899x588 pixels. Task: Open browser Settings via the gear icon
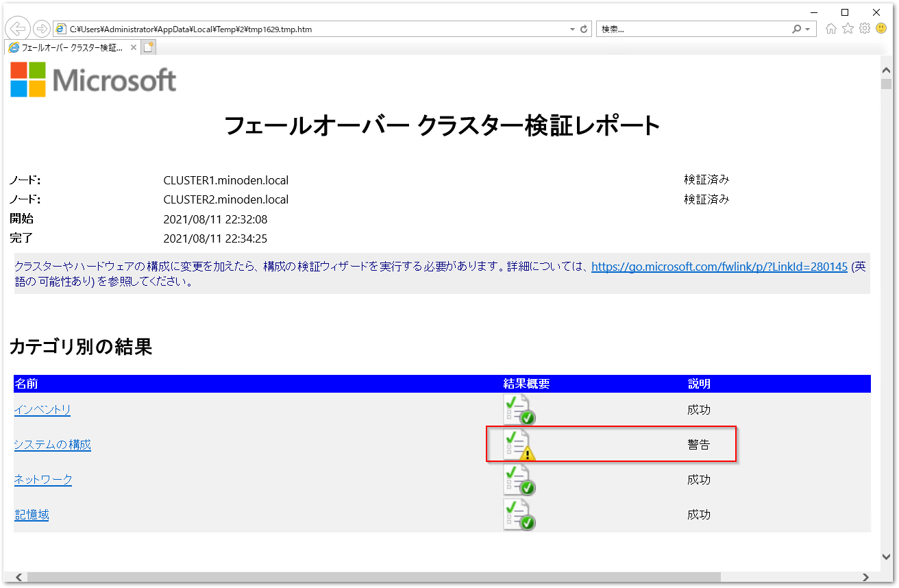[864, 28]
